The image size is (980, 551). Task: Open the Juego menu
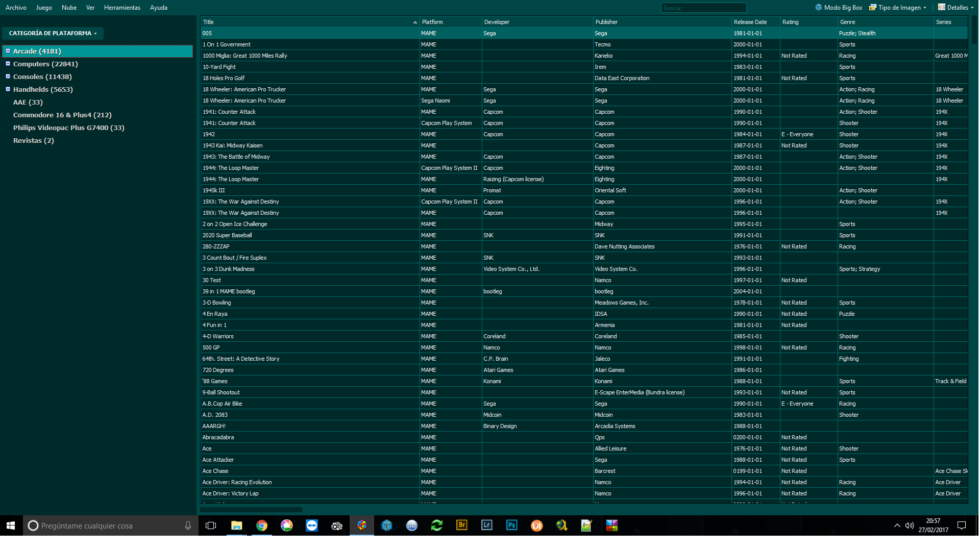pyautogui.click(x=44, y=8)
